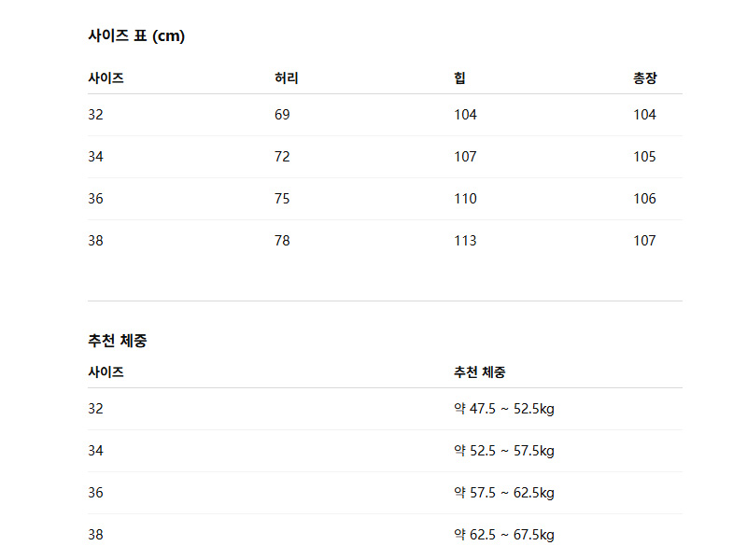Click 총장 value 105 for size 34
Image resolution: width=747 pixels, height=560 pixels.
click(x=644, y=157)
